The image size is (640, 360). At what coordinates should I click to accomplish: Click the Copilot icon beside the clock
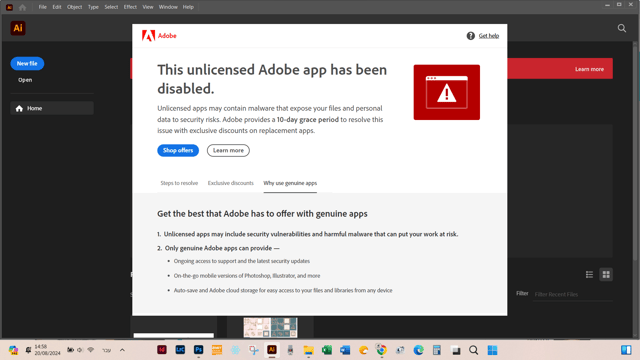tap(13, 350)
